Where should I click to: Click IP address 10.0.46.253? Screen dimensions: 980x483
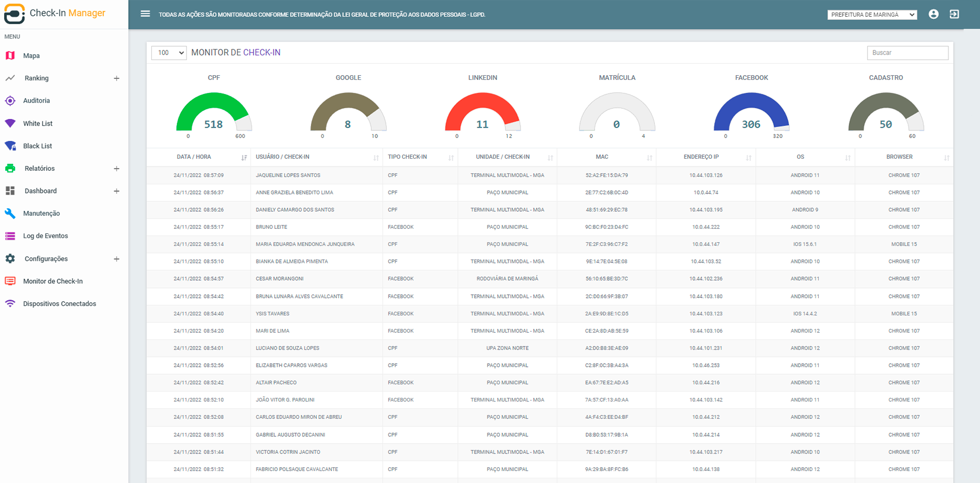pyautogui.click(x=706, y=365)
